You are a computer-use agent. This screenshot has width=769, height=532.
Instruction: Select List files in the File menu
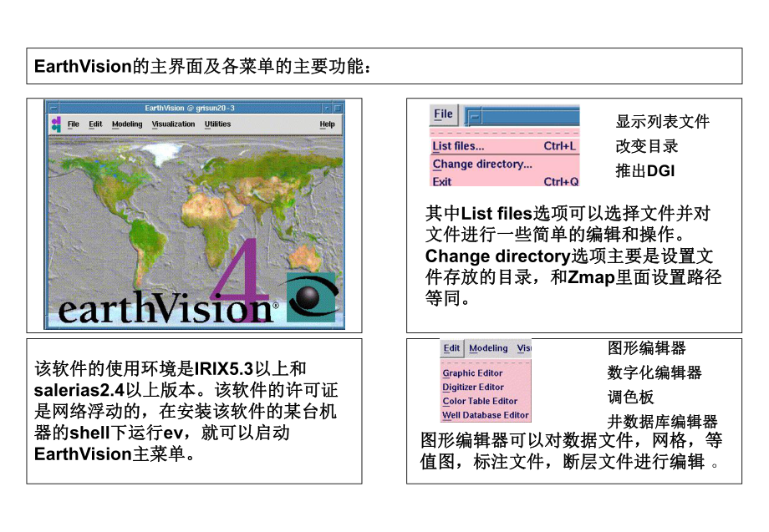click(456, 146)
